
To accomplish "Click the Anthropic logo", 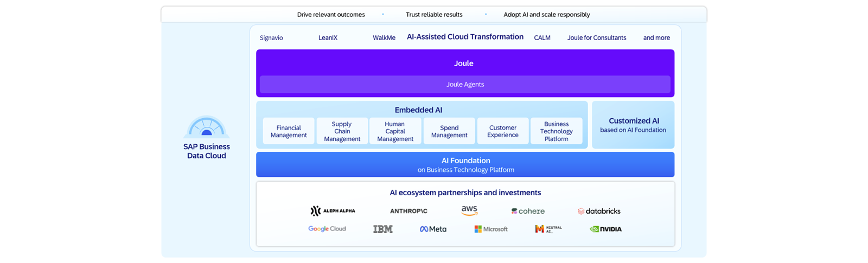I will 409,211.
